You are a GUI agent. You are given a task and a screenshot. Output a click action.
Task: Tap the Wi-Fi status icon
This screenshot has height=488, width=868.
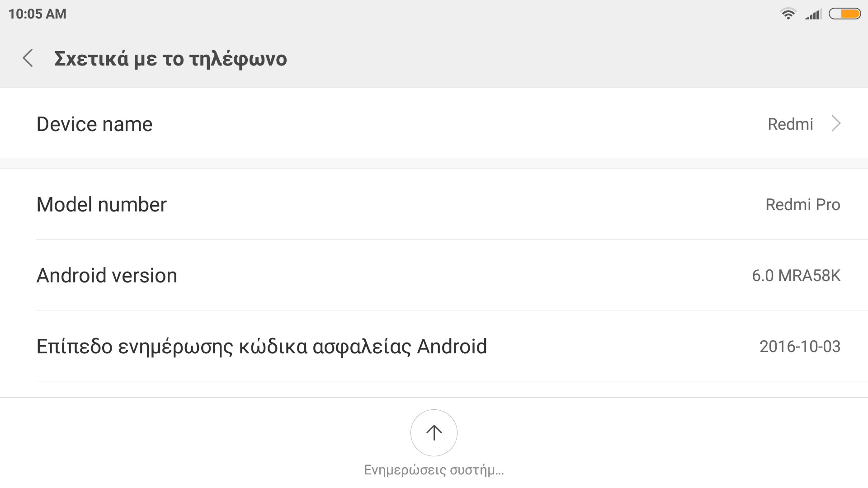788,14
